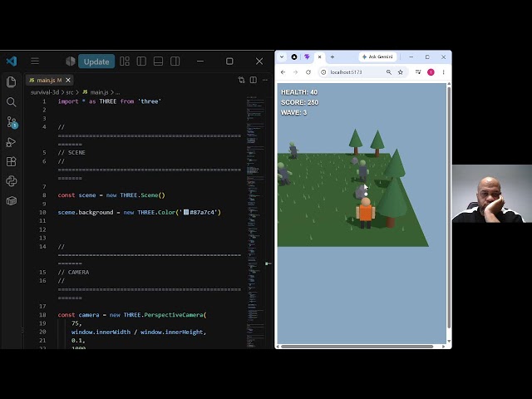Click the 'WAVE: 3' text in the game
The width and height of the screenshot is (532, 399).
[x=293, y=113]
